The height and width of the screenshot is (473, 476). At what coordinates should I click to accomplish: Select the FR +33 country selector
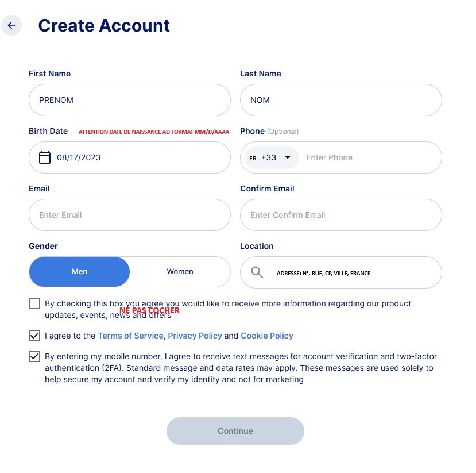(272, 157)
